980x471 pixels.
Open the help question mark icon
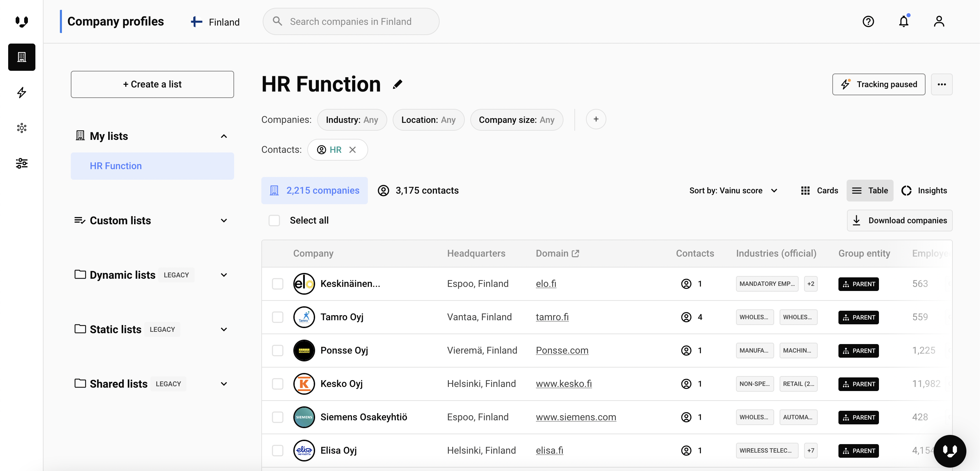click(x=868, y=21)
